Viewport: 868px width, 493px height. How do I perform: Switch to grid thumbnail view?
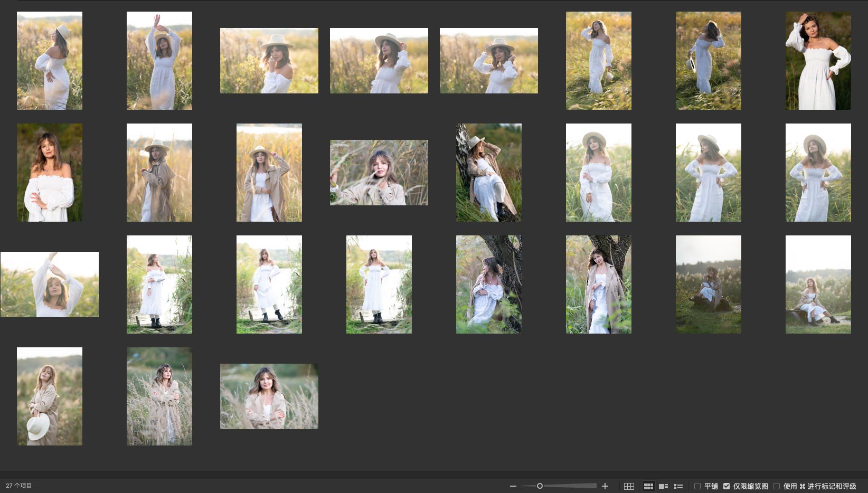point(648,486)
